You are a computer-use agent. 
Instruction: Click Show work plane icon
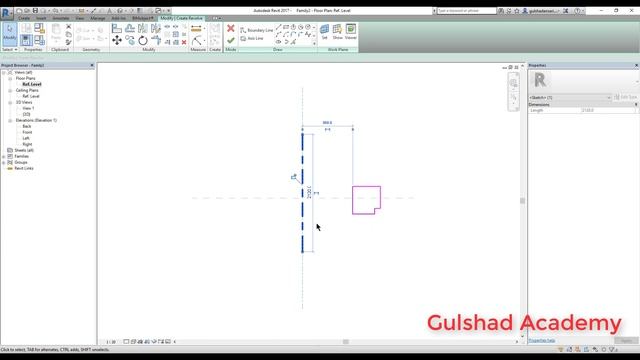(337, 31)
